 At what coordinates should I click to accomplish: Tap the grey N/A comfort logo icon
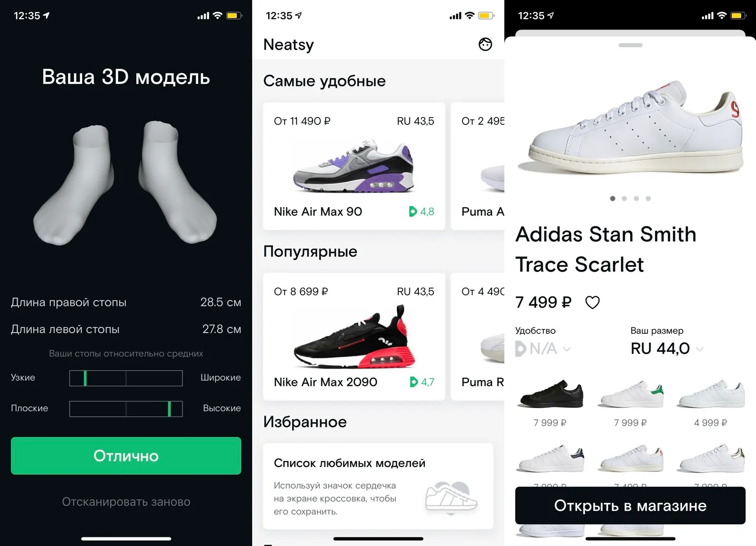coord(521,349)
